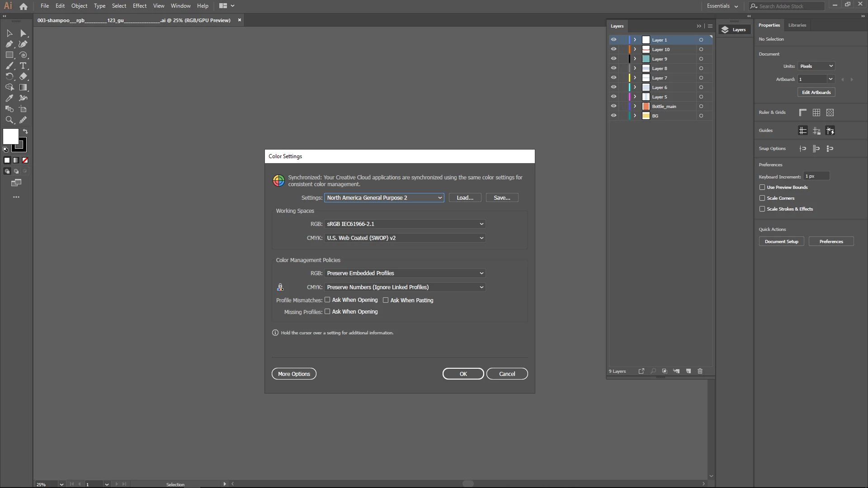Switch to the Libraries tab
Viewport: 868px width, 488px height.
click(797, 25)
